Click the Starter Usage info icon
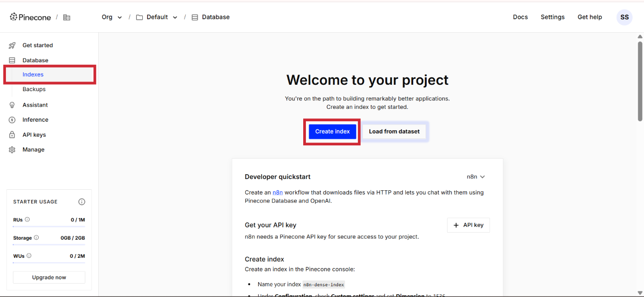The width and height of the screenshot is (644, 297). coord(82,202)
